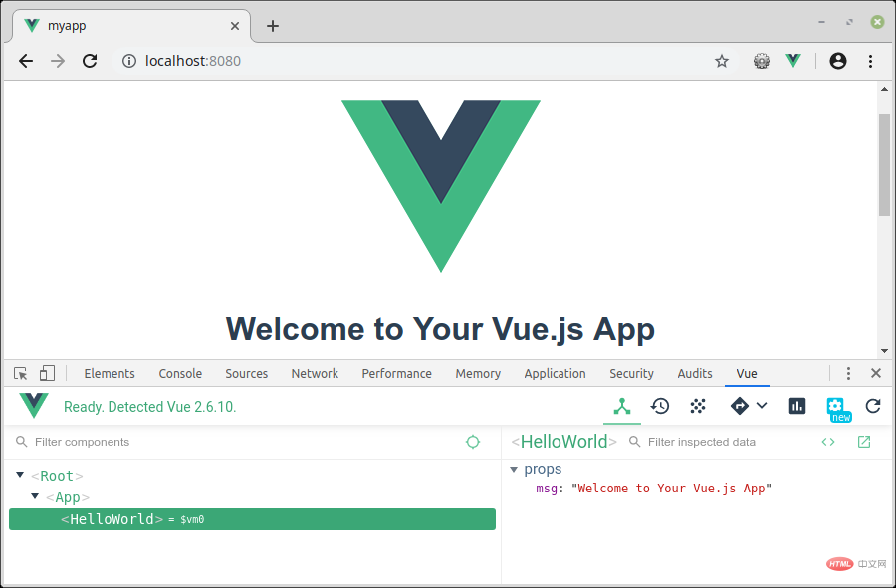The image size is (896, 588).
Task: Switch to the Network tab
Action: click(x=315, y=373)
